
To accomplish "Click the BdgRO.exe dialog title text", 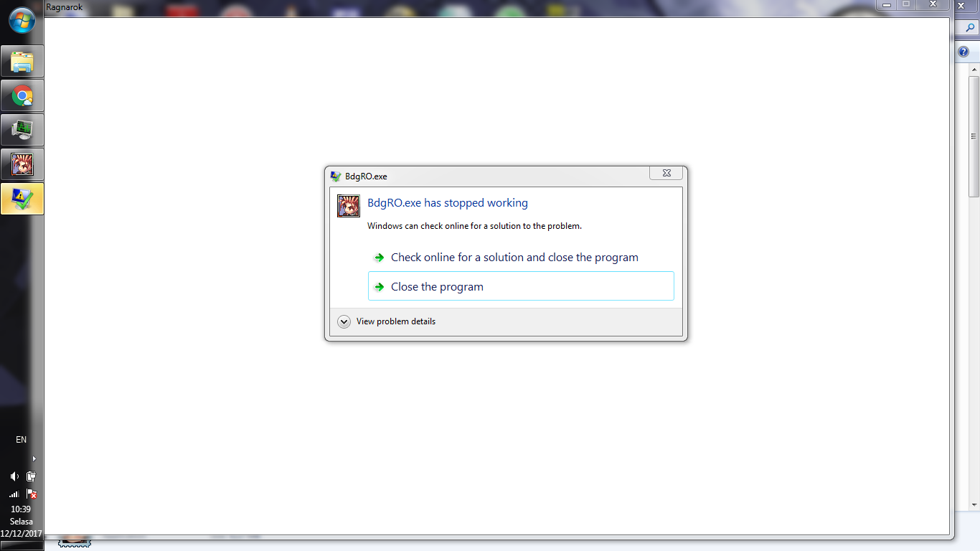I will [366, 176].
